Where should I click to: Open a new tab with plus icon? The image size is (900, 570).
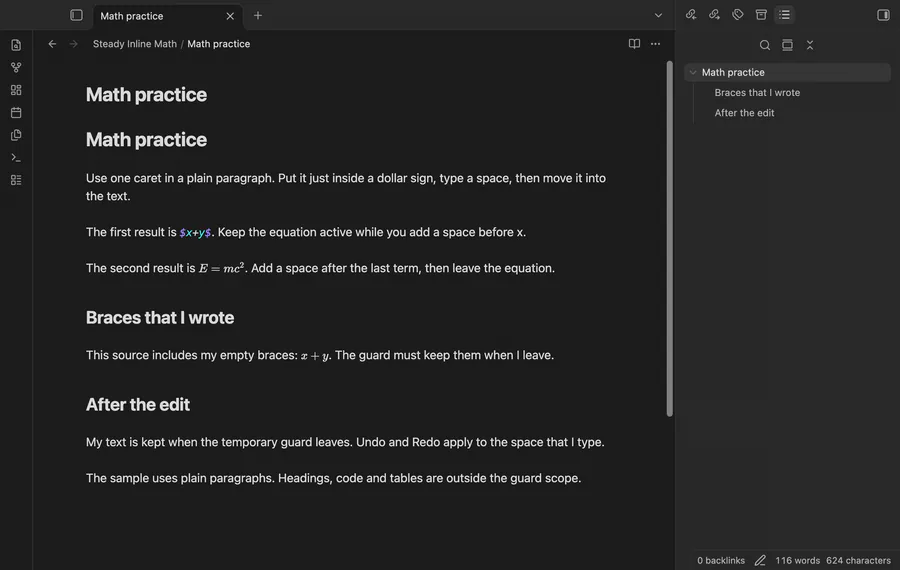pyautogui.click(x=258, y=15)
